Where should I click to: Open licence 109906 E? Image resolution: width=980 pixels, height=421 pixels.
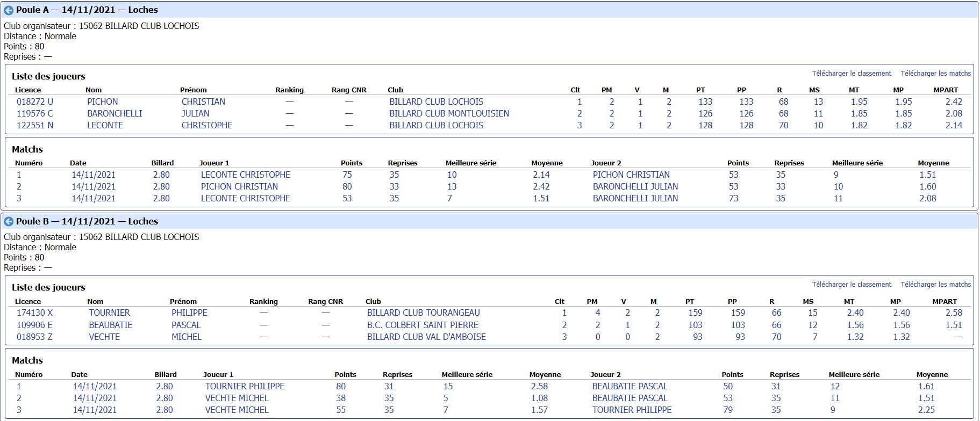(x=35, y=325)
